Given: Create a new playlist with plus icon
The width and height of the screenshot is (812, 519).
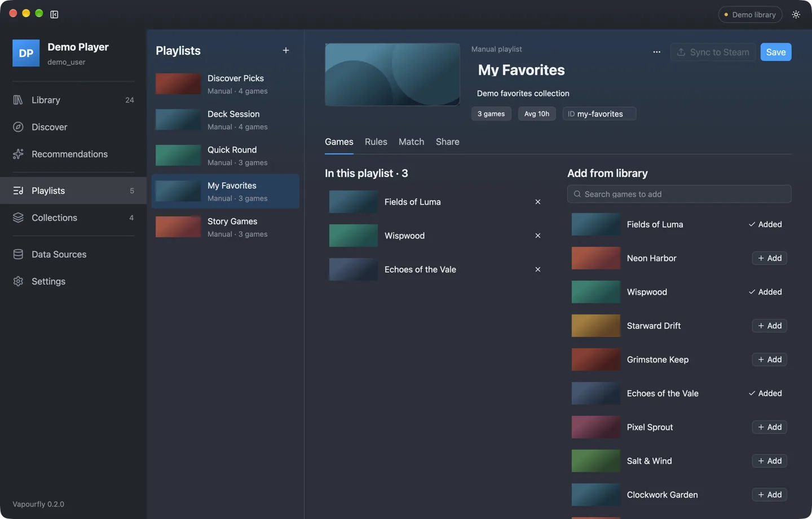Looking at the screenshot, I should (286, 51).
